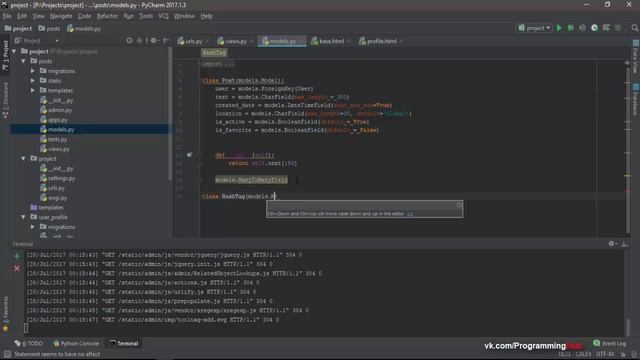This screenshot has width=640, height=360.
Task: Expand the posts migrations folder
Action: [x=33, y=71]
